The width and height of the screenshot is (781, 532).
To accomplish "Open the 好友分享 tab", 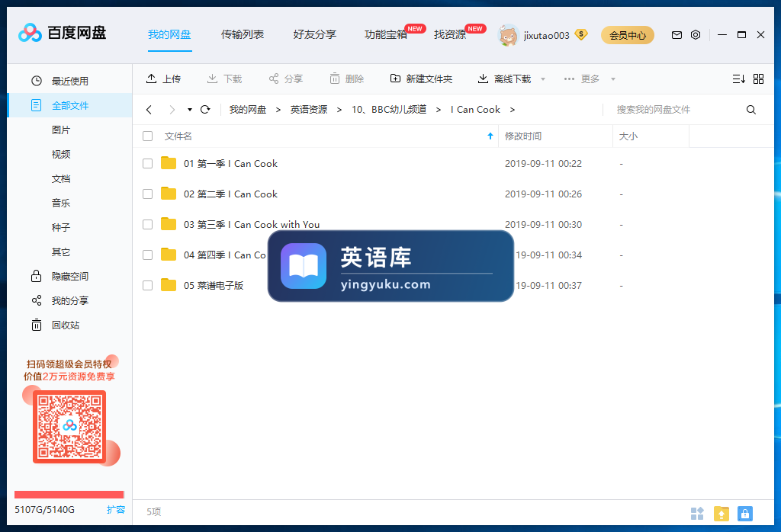I will (315, 34).
